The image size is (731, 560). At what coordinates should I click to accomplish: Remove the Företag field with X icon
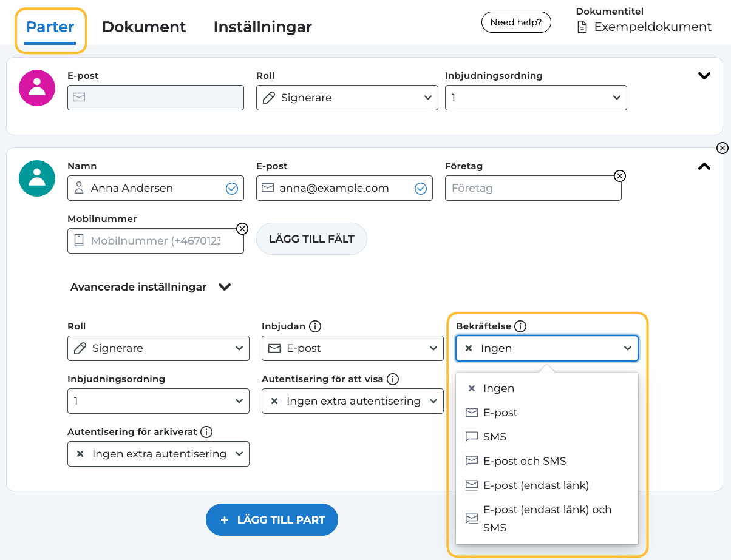tap(619, 176)
